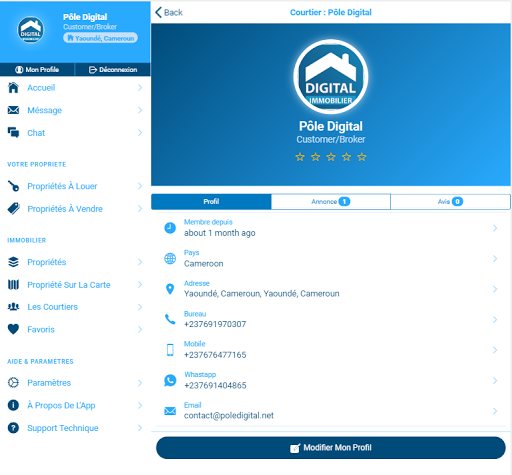Click the Propriété Sur La Carte map icon
The image size is (512, 475).
(x=13, y=285)
